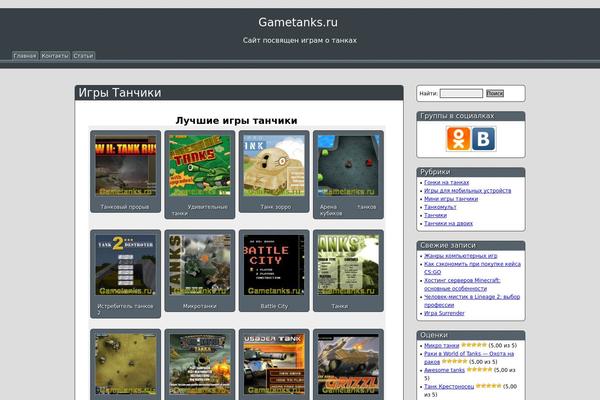Open the Гонки на танках category

click(x=447, y=183)
